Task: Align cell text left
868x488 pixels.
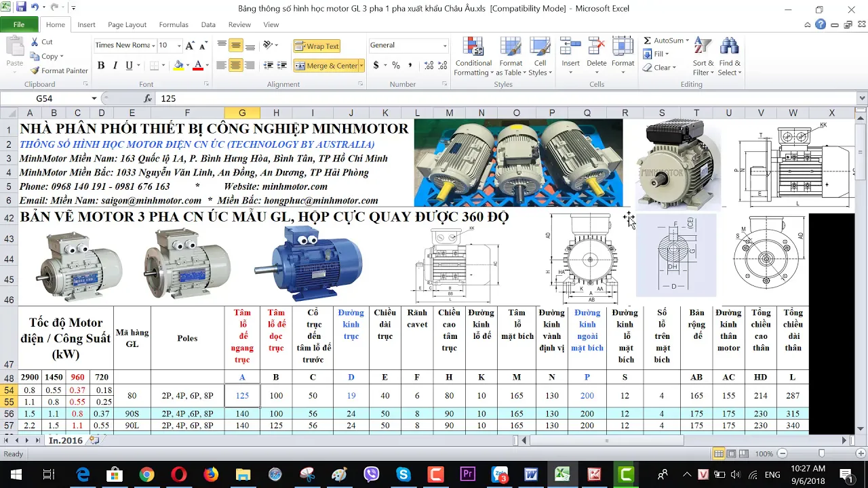Action: click(222, 66)
